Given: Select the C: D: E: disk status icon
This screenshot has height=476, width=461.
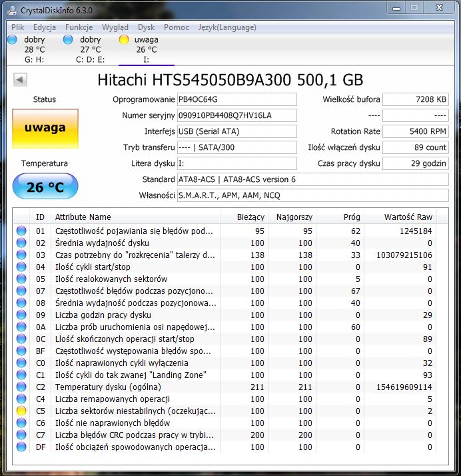Looking at the screenshot, I should 68,39.
